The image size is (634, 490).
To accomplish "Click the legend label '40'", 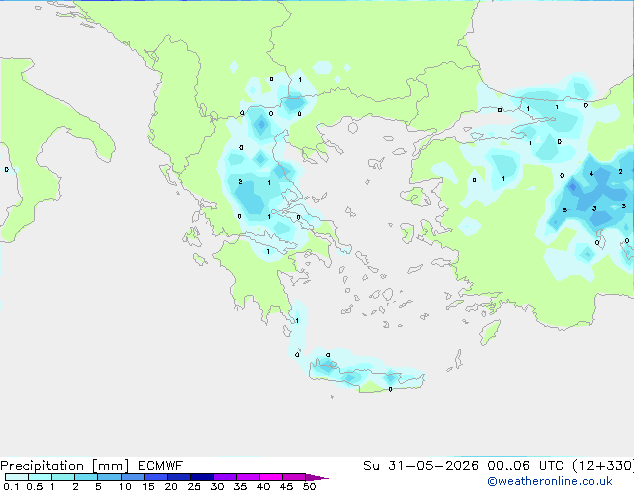I will coord(263,486).
